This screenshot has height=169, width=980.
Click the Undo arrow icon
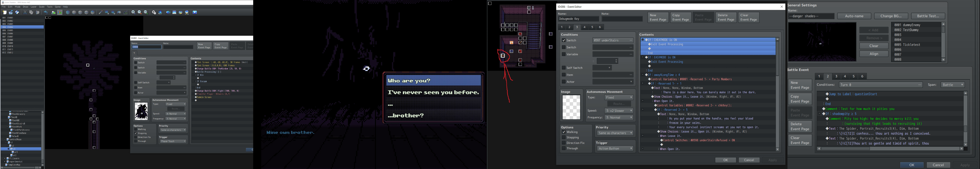point(46,12)
